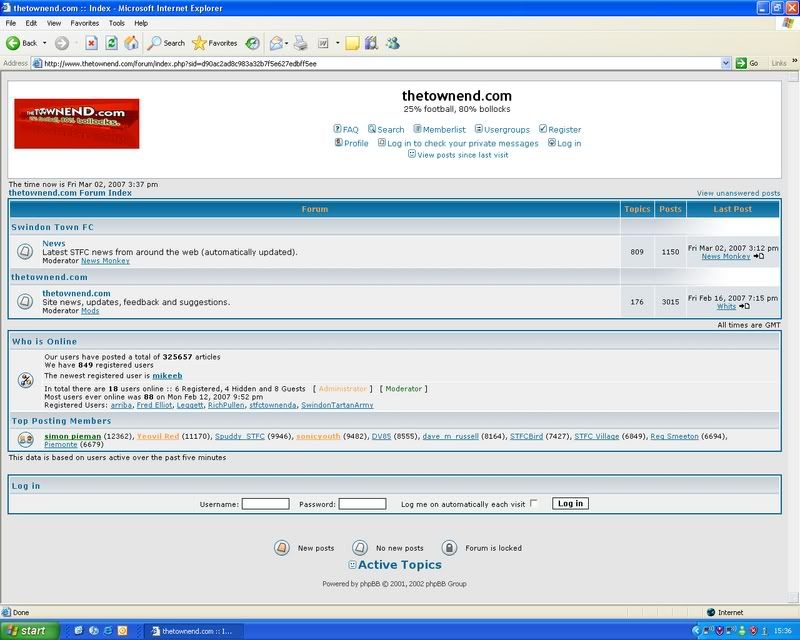Click the Top Posting Members icon
800x640 pixels.
26,439
